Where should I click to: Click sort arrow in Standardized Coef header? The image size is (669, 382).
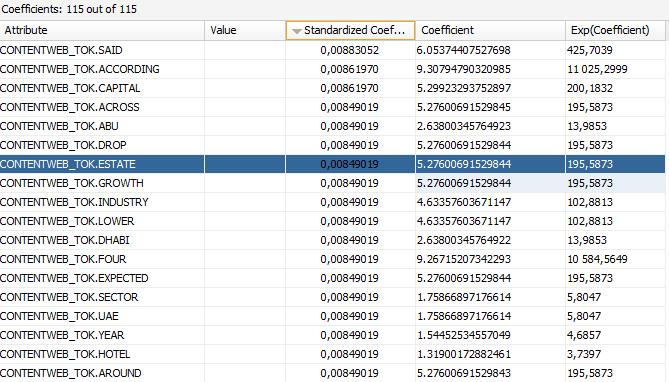point(297,31)
